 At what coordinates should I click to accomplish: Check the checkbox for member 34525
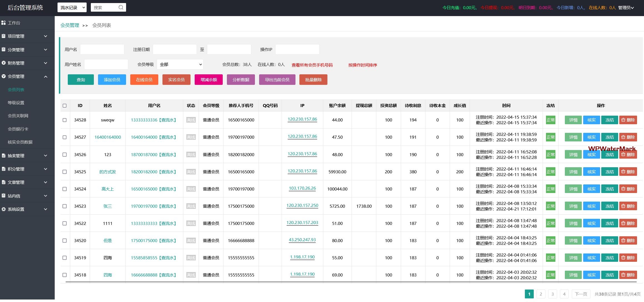(x=65, y=172)
